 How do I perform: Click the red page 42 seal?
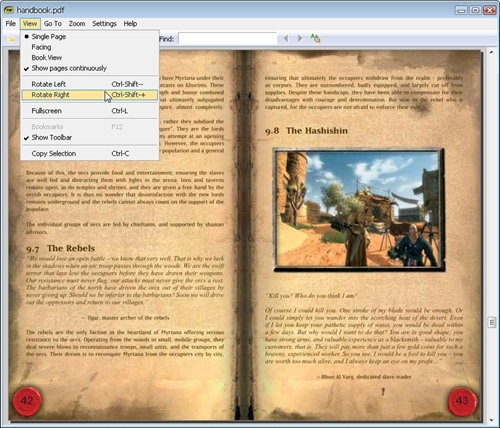point(27,401)
